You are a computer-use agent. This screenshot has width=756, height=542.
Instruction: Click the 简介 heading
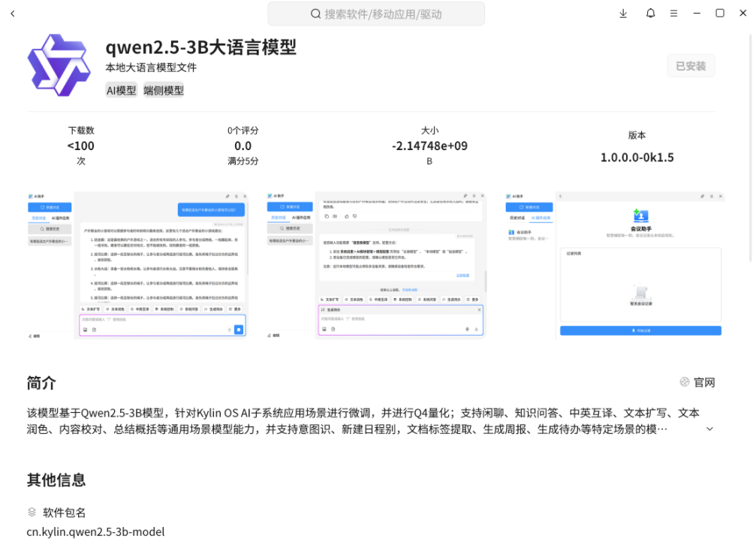click(x=41, y=383)
